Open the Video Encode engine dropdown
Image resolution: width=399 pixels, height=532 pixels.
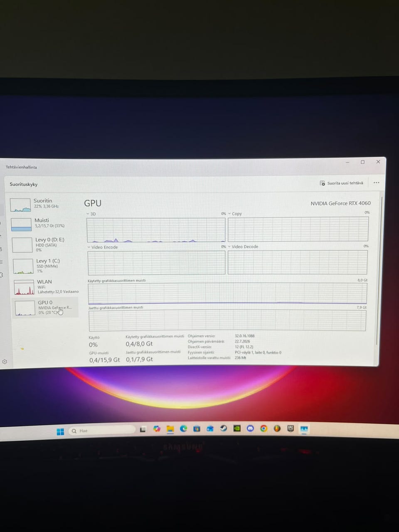pos(103,247)
